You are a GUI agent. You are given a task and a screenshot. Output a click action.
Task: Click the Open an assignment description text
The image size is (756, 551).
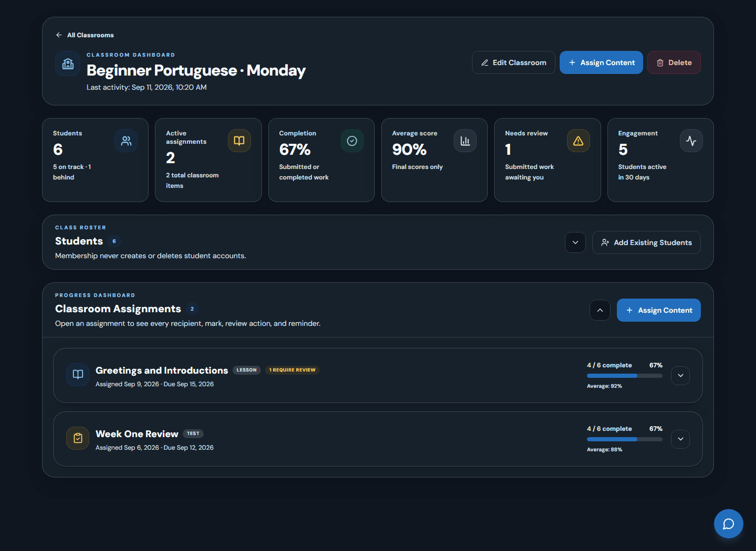tap(187, 323)
